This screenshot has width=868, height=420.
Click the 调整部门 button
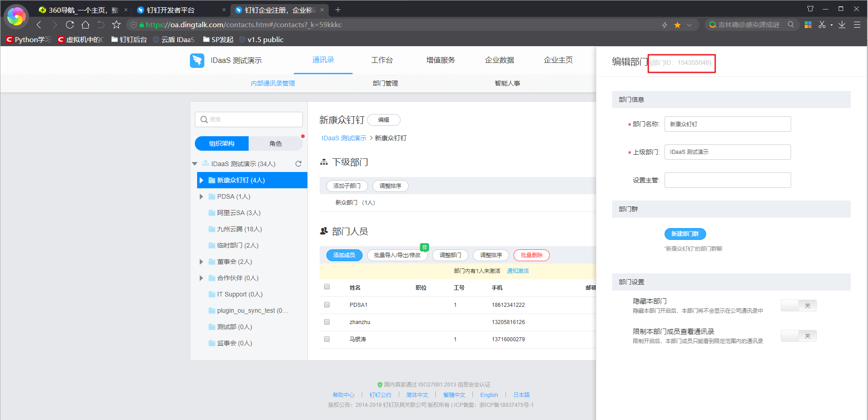[x=450, y=255]
